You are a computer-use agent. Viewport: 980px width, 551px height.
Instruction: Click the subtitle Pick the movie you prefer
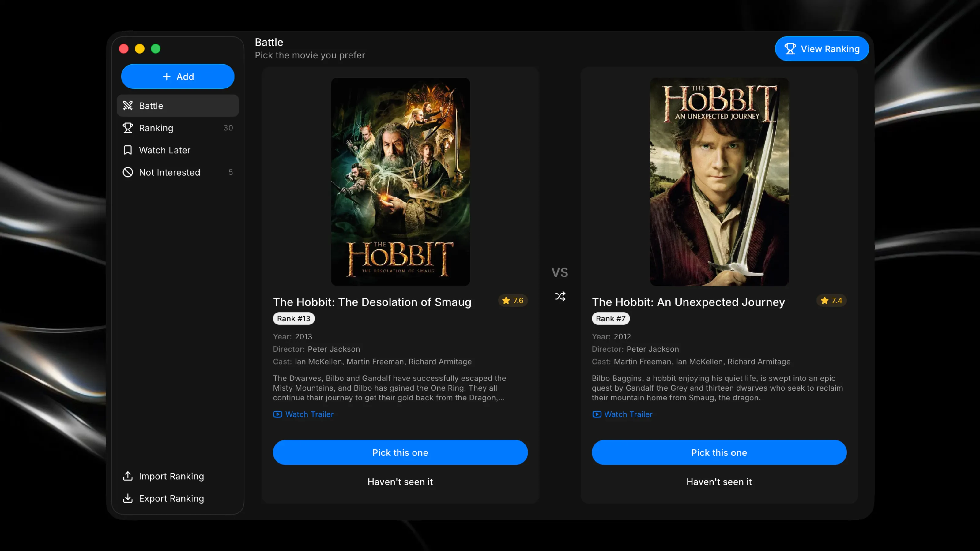(x=310, y=55)
